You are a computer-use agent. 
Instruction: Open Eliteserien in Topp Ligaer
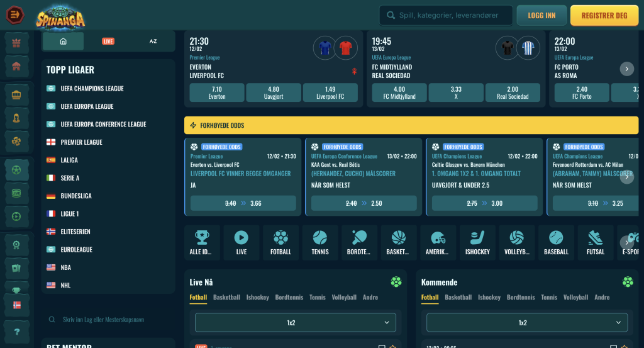pos(75,232)
